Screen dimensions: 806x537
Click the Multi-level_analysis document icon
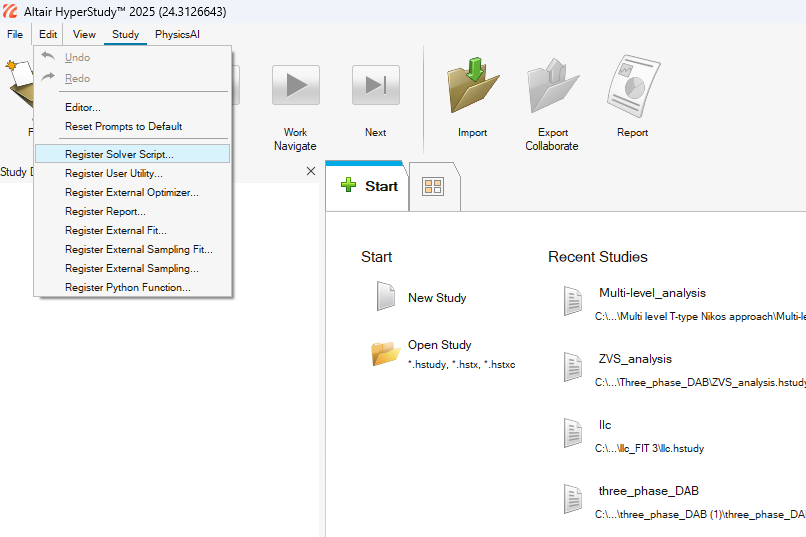tap(573, 301)
